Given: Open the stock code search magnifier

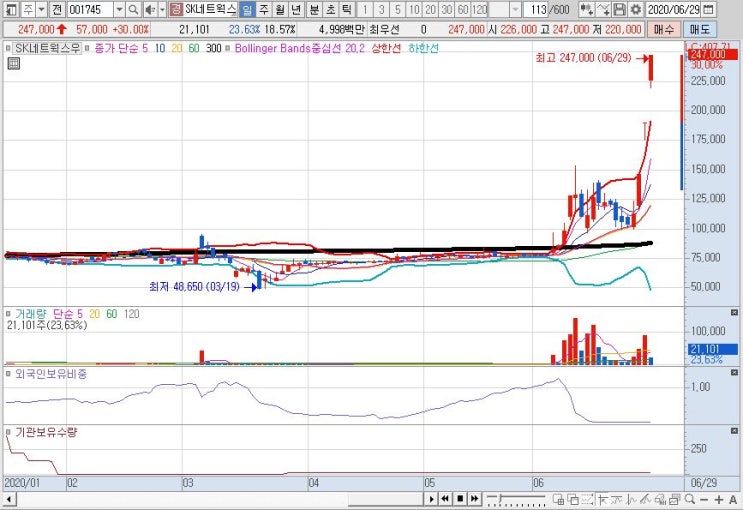Looking at the screenshot, I should [x=134, y=9].
